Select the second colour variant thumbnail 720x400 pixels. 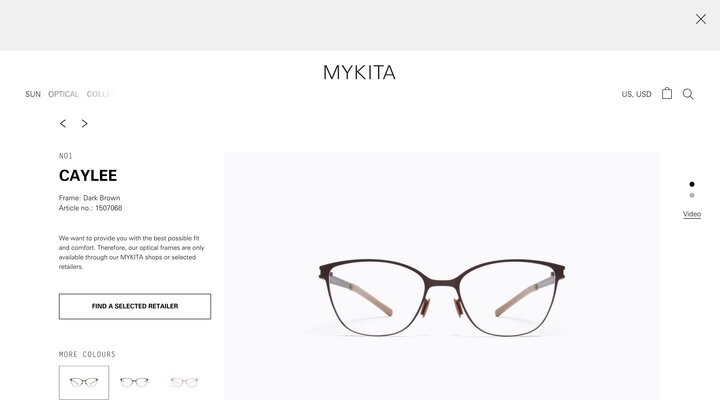click(x=134, y=382)
